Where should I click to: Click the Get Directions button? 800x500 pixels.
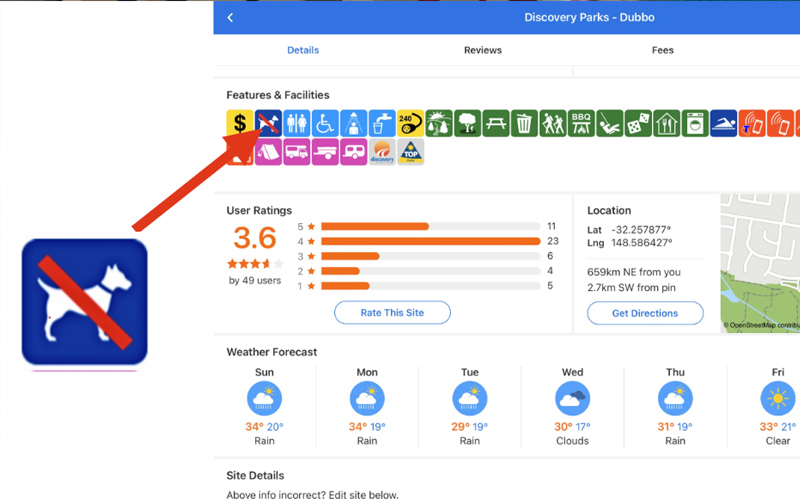tap(645, 313)
